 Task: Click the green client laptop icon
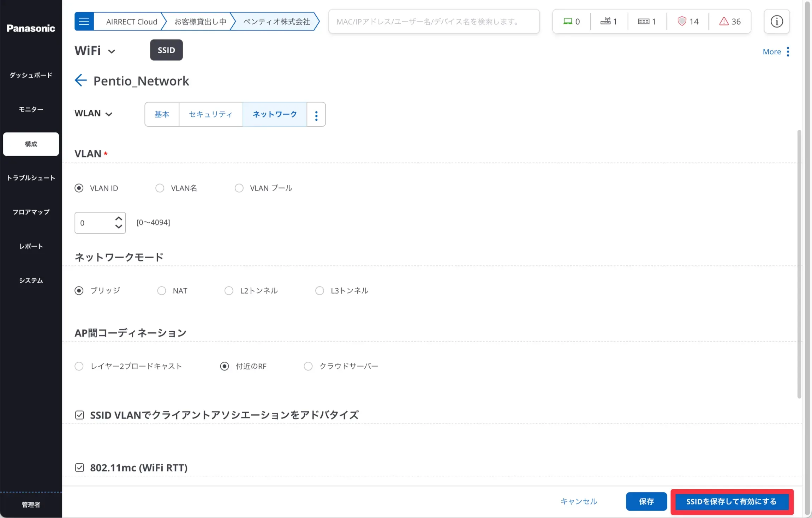[x=568, y=22]
